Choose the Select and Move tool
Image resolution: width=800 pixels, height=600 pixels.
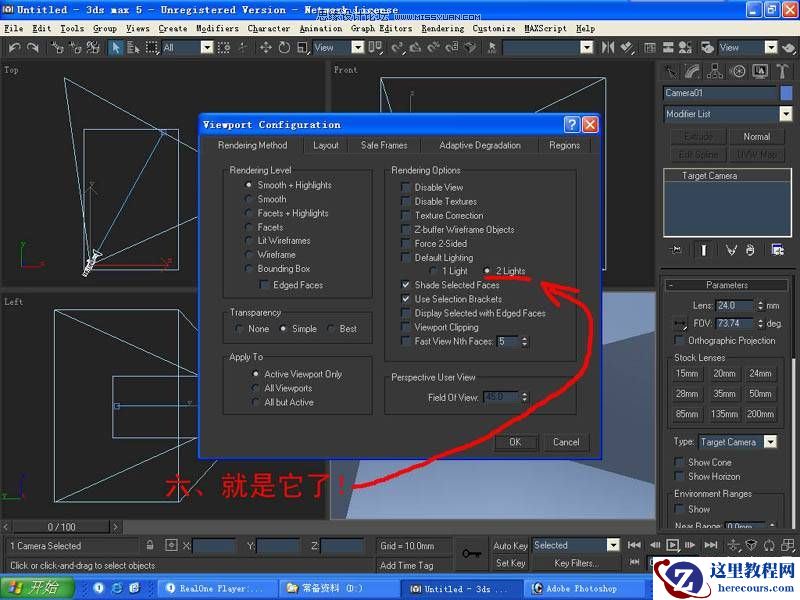(x=265, y=48)
